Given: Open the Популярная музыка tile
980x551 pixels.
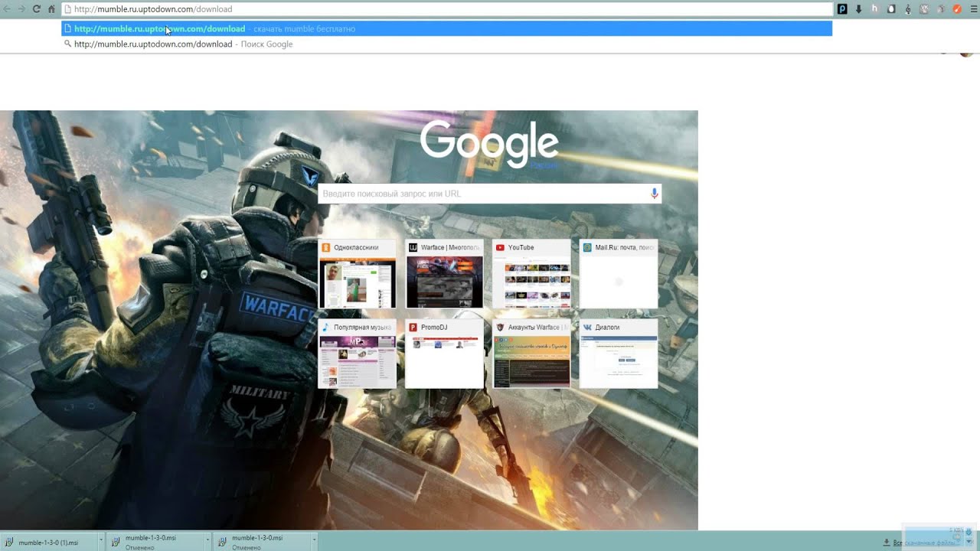Looking at the screenshot, I should tap(358, 354).
